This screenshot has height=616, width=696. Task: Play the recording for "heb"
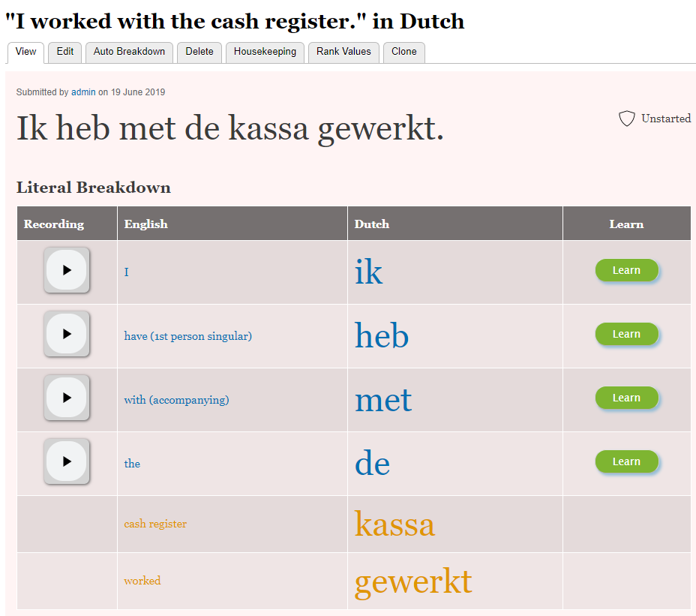(x=67, y=334)
